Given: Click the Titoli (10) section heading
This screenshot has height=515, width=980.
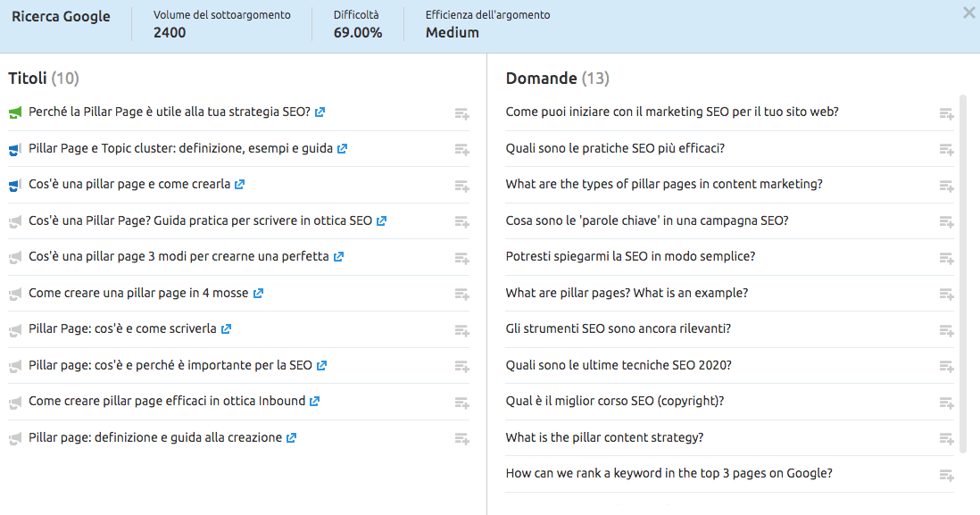Looking at the screenshot, I should click(44, 79).
